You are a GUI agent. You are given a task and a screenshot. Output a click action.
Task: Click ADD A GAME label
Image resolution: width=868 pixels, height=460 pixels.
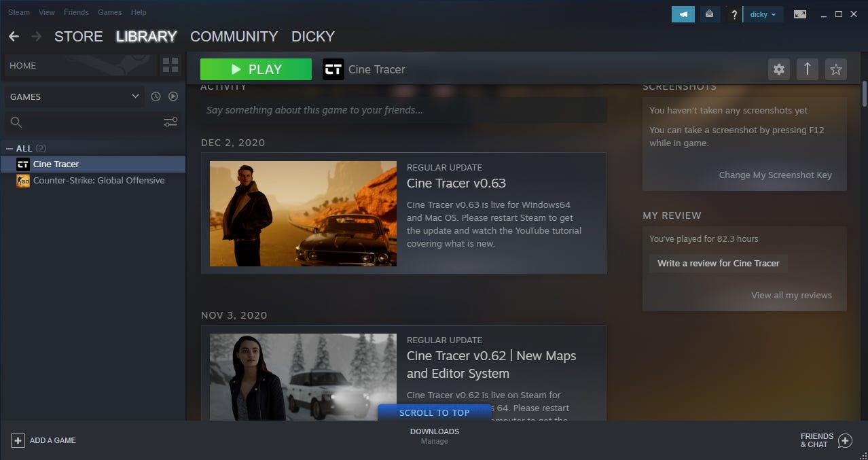point(53,440)
